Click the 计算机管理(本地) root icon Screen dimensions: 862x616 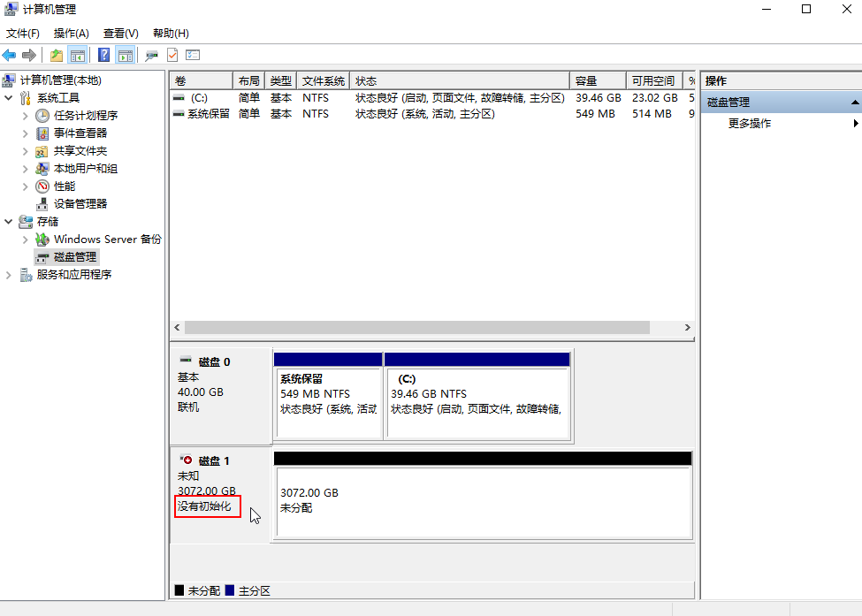pos(8,80)
